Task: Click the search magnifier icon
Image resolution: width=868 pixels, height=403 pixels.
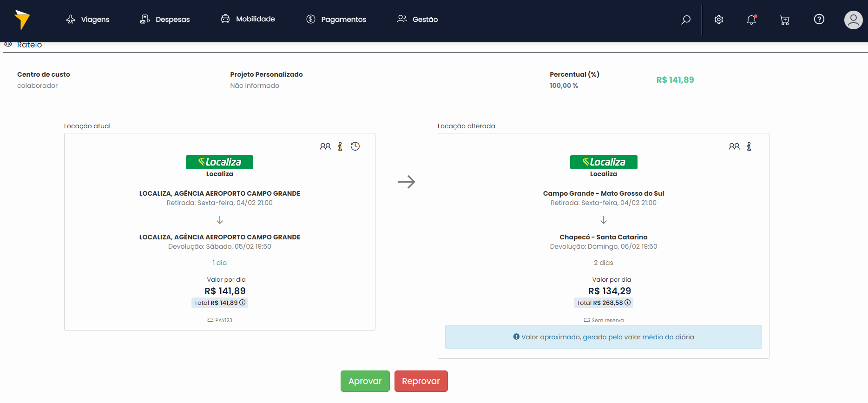Action: point(686,20)
